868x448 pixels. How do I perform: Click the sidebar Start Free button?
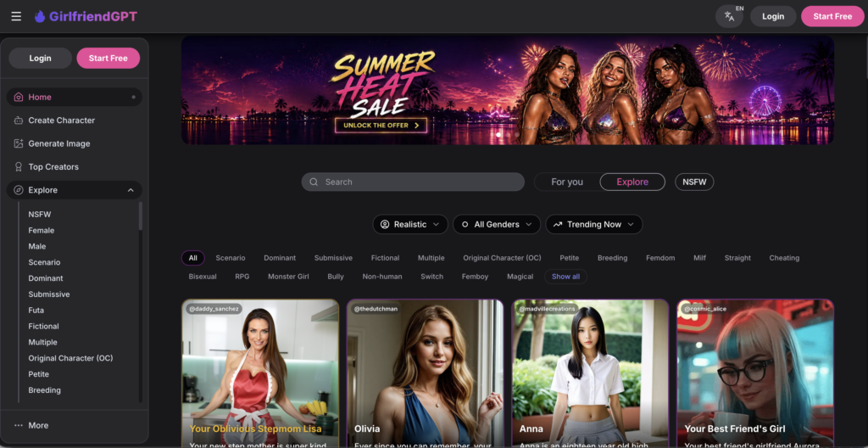click(x=108, y=59)
